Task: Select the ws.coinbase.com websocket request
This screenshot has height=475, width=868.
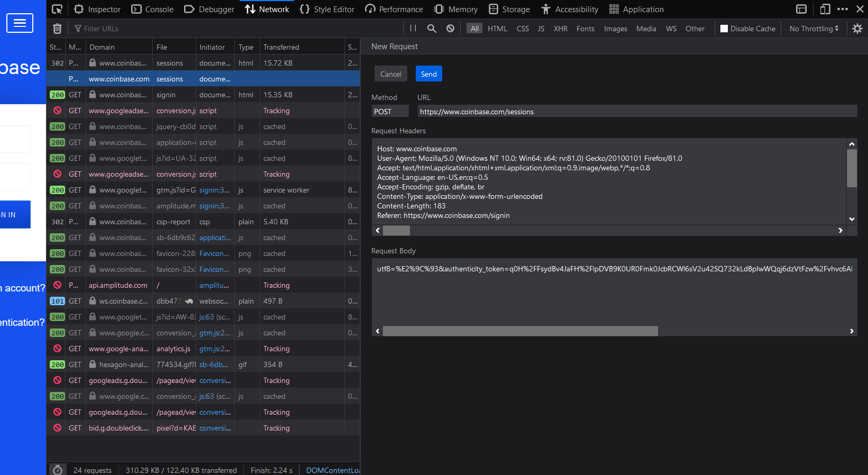Action: coord(203,301)
